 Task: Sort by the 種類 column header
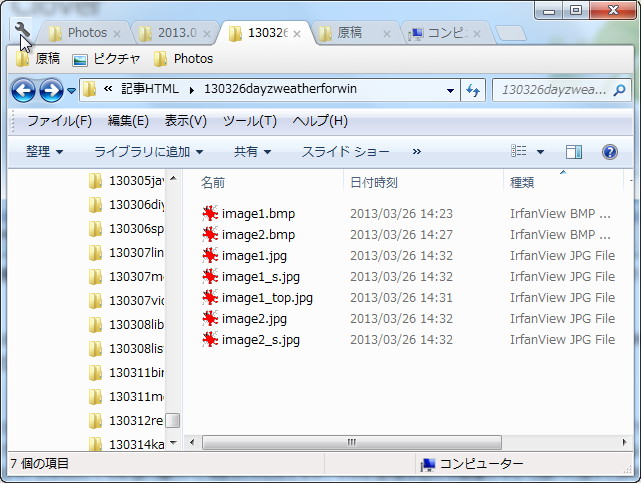522,183
